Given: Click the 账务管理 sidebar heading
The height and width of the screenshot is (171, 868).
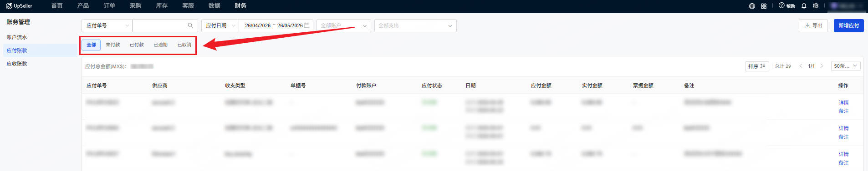Looking at the screenshot, I should coord(18,22).
